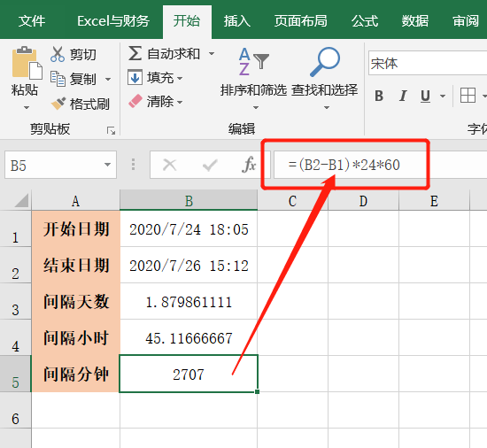Click the 宋体 font name box
Screen dimensions: 487x448
[428, 64]
